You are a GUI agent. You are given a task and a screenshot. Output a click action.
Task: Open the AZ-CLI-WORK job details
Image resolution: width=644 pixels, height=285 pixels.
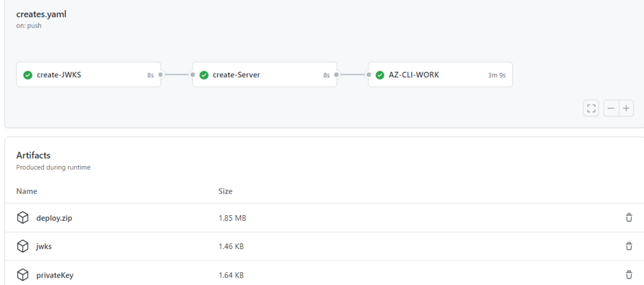(x=414, y=75)
